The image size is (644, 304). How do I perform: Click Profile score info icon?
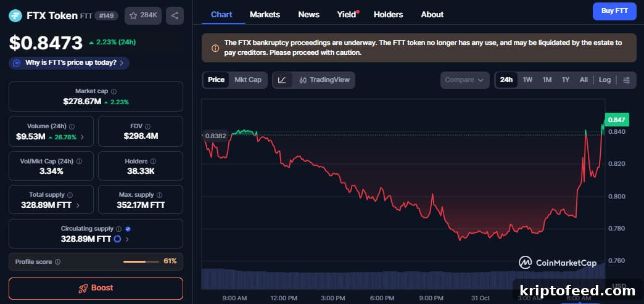57,261
